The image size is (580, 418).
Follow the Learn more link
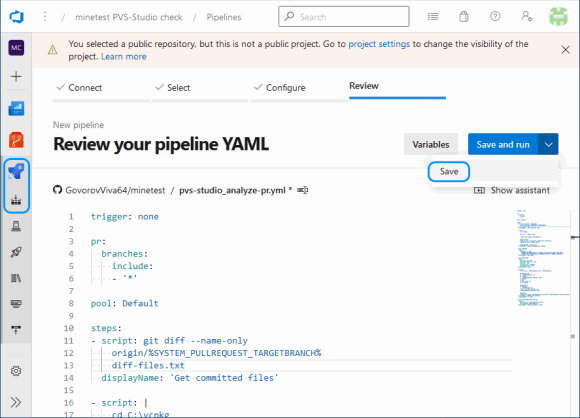click(124, 57)
